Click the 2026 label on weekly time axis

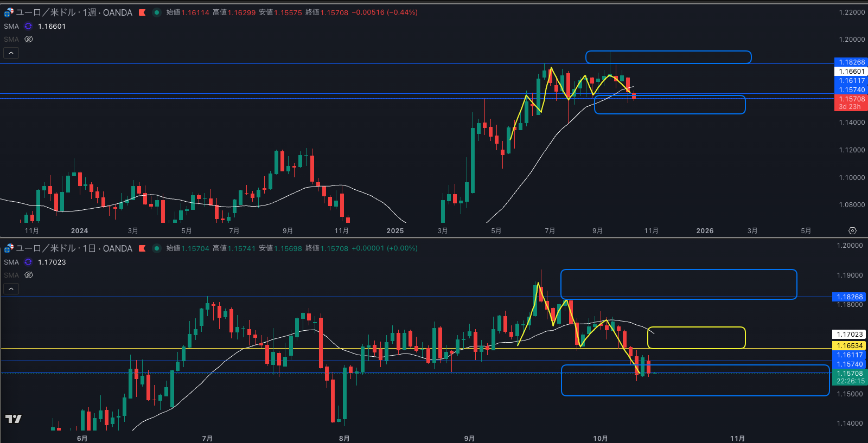(x=705, y=231)
